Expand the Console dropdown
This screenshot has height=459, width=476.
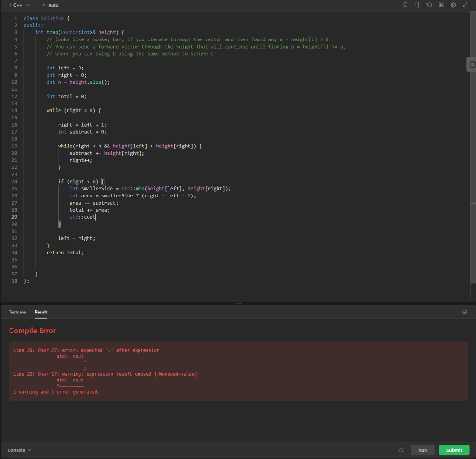click(x=19, y=450)
